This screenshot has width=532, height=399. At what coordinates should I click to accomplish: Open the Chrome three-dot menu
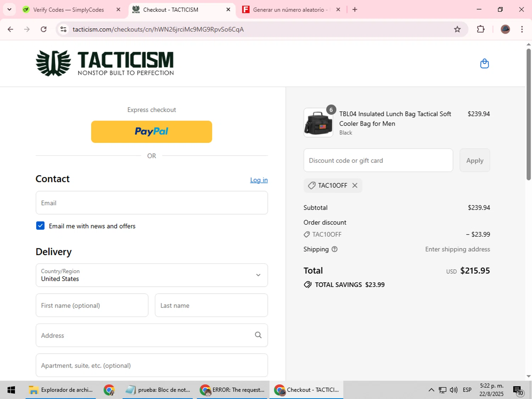click(x=522, y=29)
